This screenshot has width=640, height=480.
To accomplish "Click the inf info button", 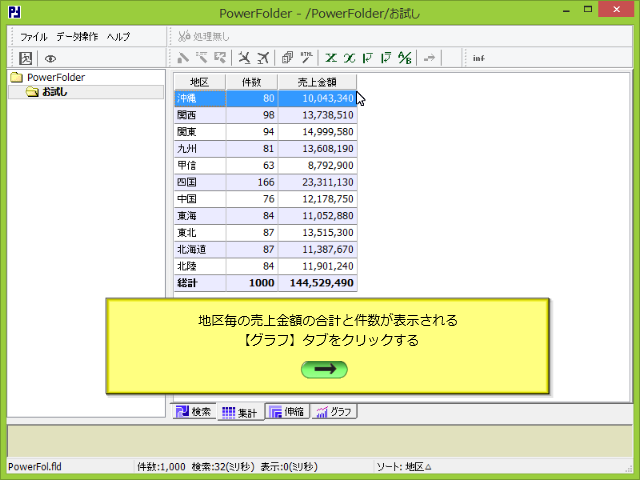I will pyautogui.click(x=478, y=58).
